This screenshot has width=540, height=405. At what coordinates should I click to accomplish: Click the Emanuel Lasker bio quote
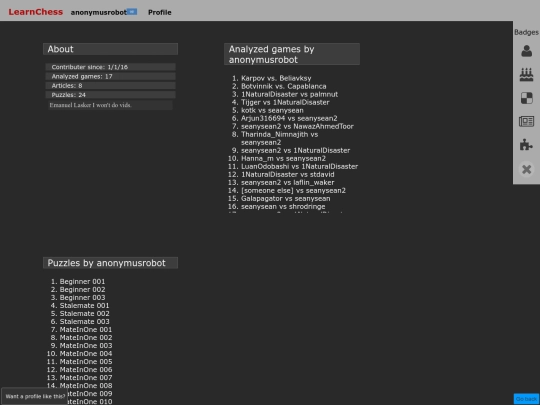tap(91, 105)
